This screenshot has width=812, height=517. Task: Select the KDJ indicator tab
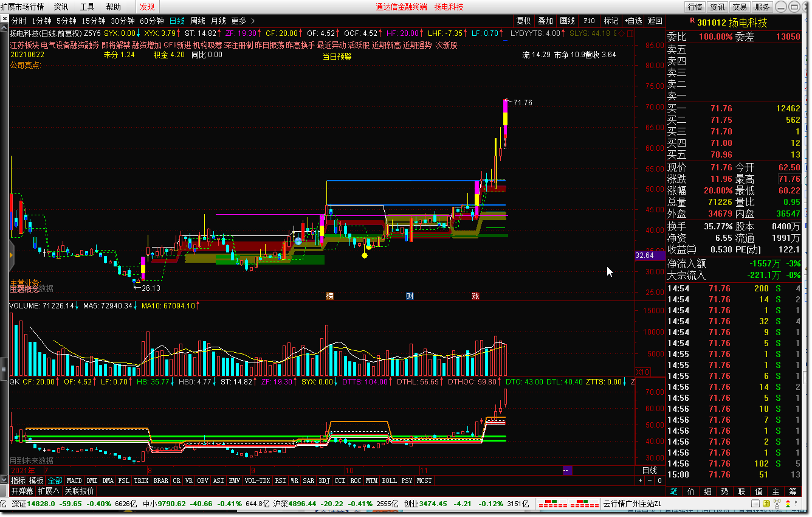pos(325,481)
